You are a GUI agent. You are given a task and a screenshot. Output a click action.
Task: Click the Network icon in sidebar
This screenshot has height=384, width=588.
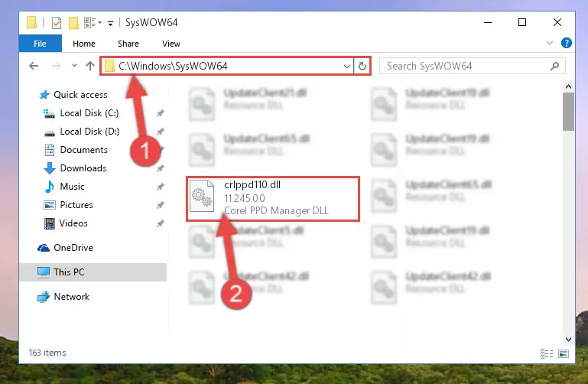tap(44, 297)
